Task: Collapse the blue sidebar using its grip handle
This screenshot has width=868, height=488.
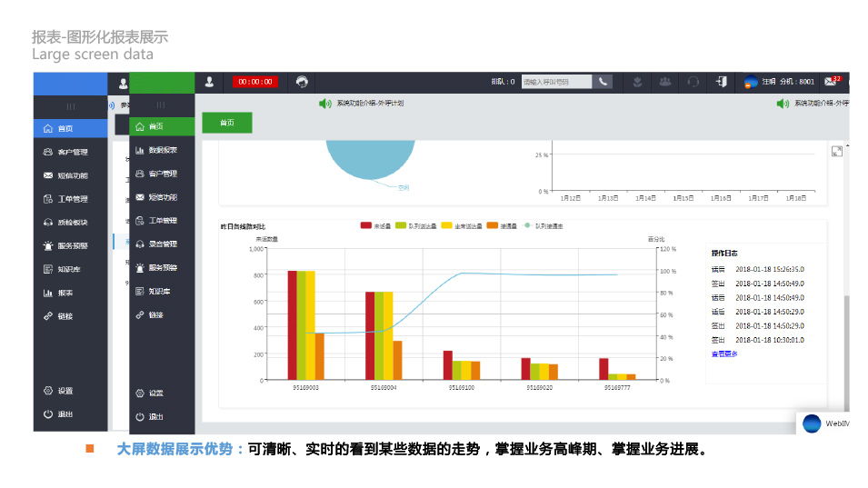Action: click(x=70, y=106)
